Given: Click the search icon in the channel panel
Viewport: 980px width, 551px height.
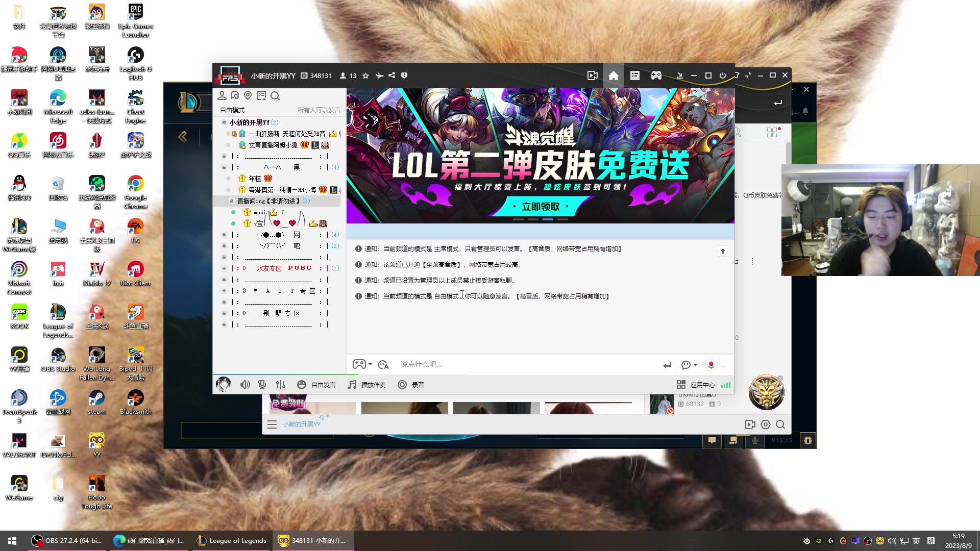Looking at the screenshot, I should coord(276,95).
